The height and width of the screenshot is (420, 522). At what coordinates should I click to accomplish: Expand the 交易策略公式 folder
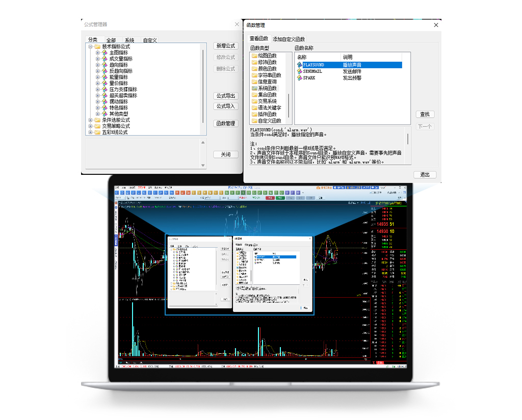(x=90, y=126)
